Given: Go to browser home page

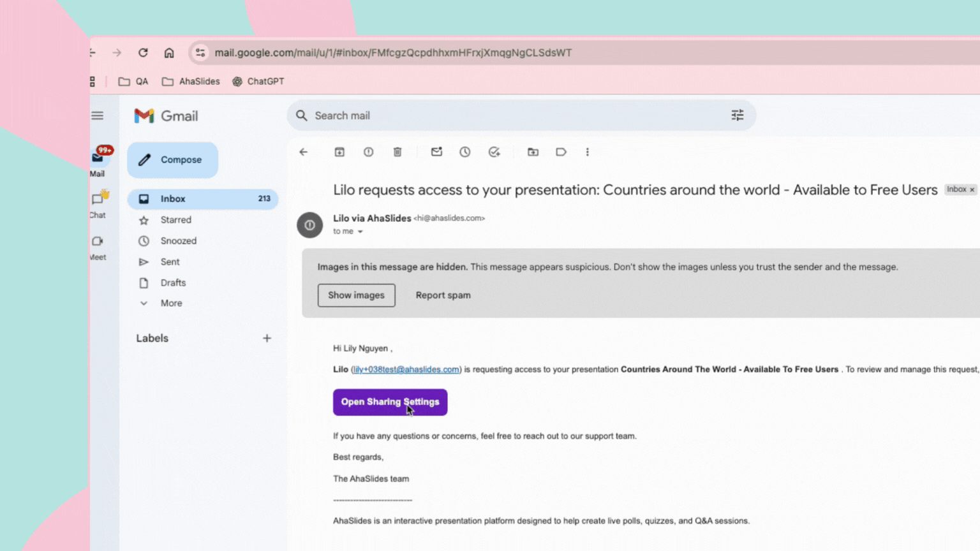Looking at the screenshot, I should coord(169,53).
